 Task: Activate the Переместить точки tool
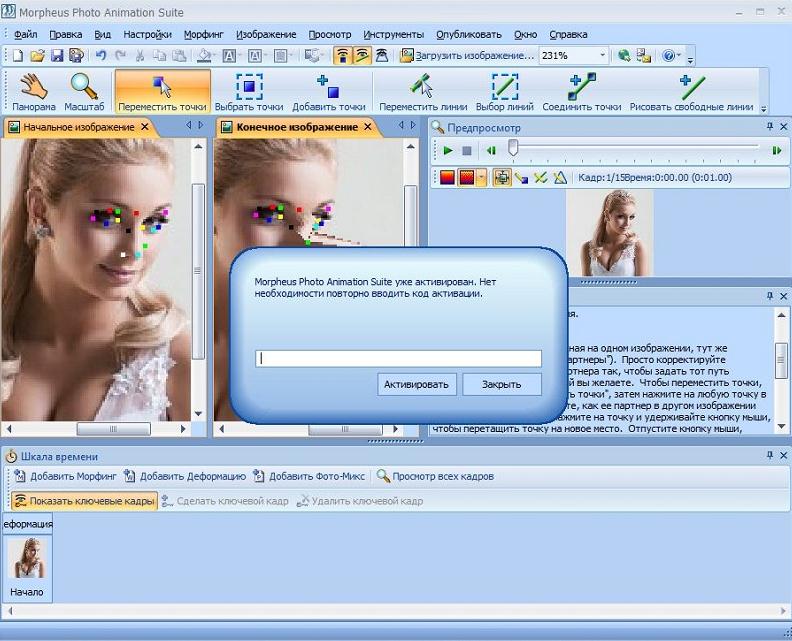(162, 92)
